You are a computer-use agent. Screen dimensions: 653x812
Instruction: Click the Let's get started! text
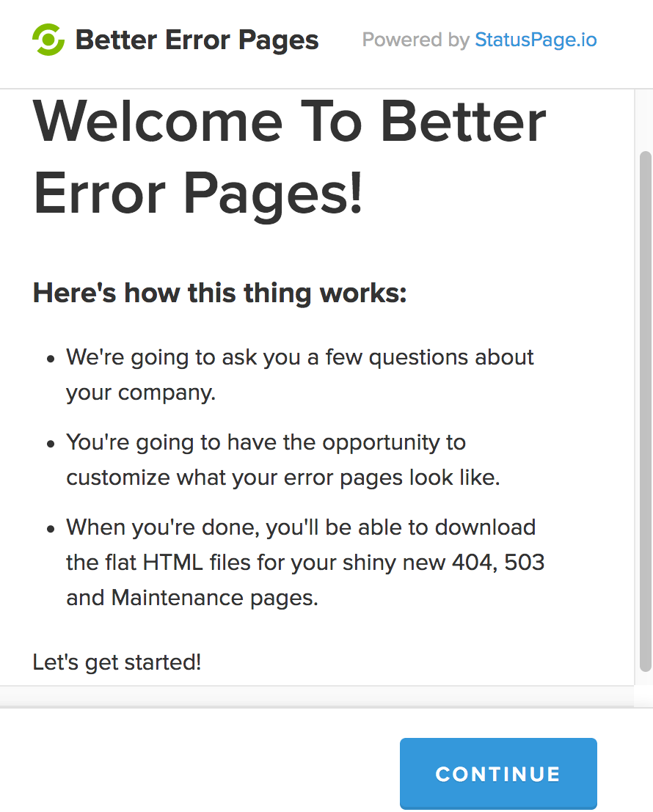117,662
